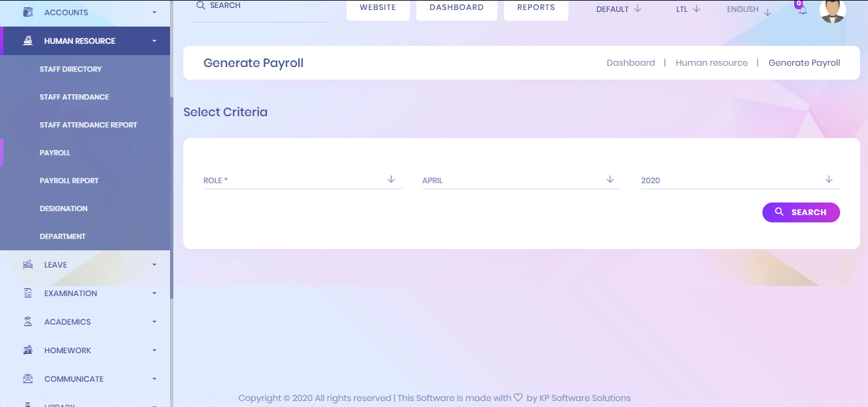The image size is (868, 407).
Task: Open the April month dropdown
Action: (521, 180)
